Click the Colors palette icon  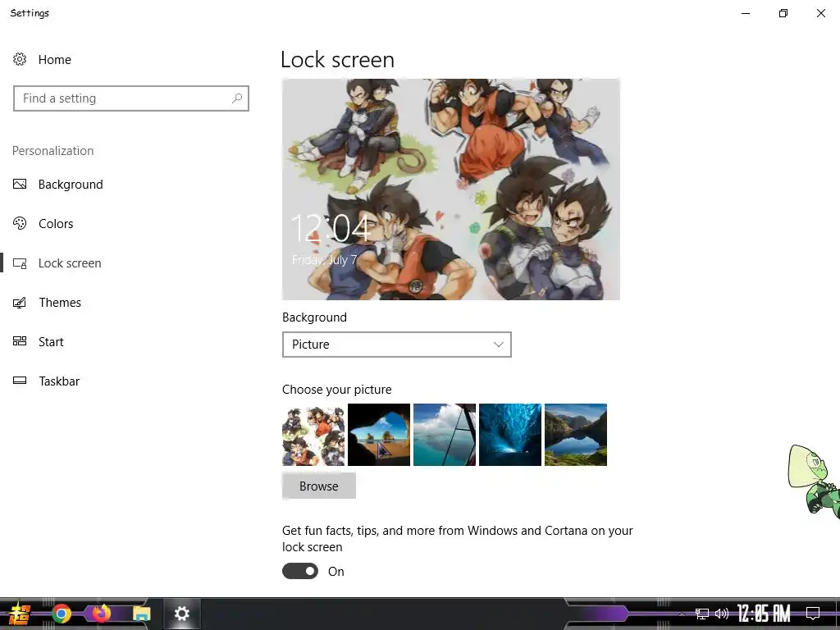(x=20, y=223)
